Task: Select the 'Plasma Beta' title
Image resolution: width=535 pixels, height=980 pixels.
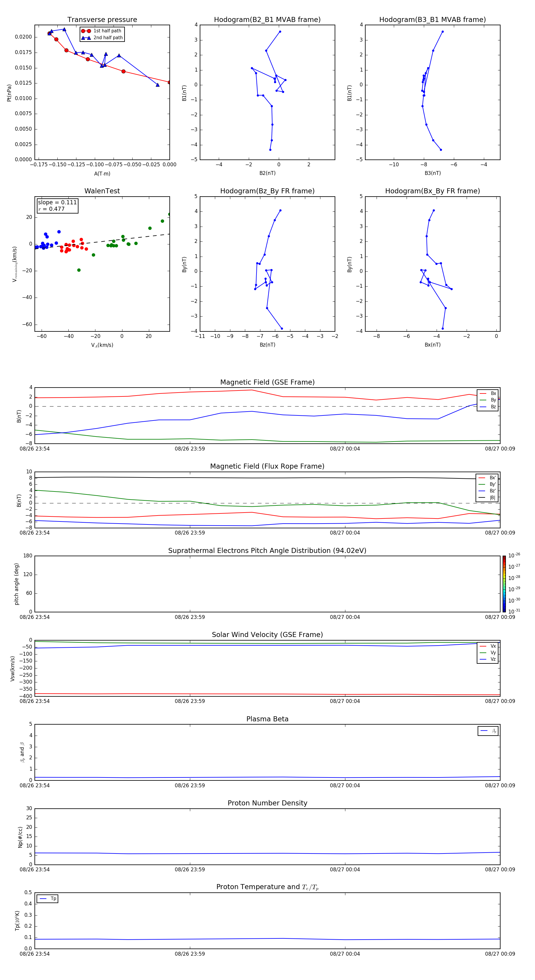Action: [x=267, y=719]
